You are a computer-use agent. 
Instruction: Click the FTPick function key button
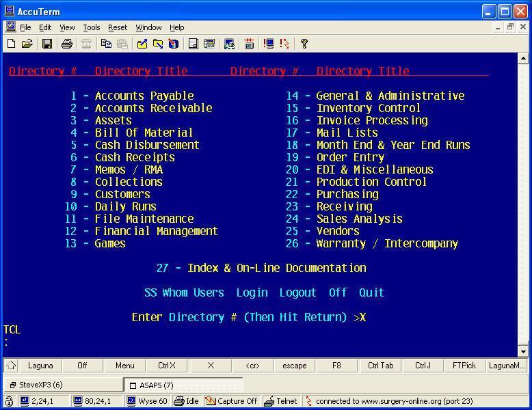coord(464,366)
